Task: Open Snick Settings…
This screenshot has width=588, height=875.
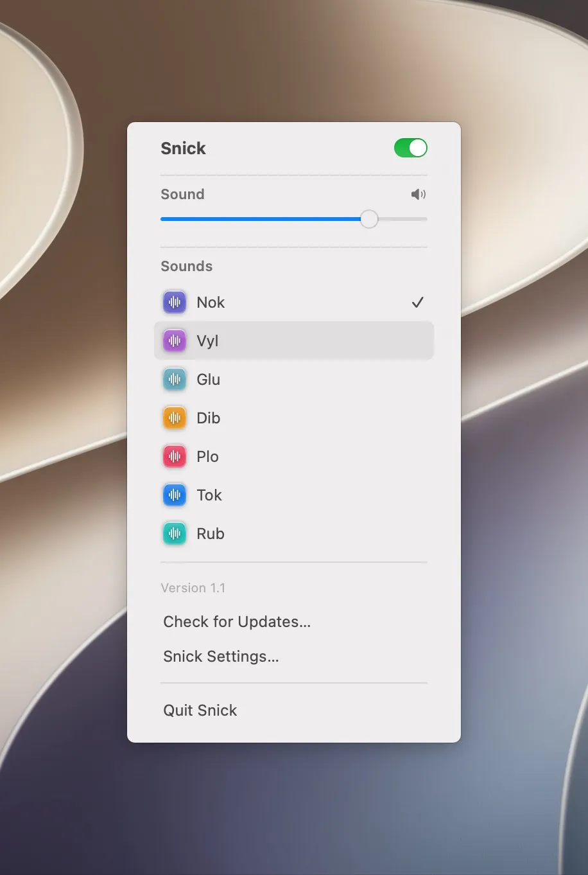Action: [221, 657]
